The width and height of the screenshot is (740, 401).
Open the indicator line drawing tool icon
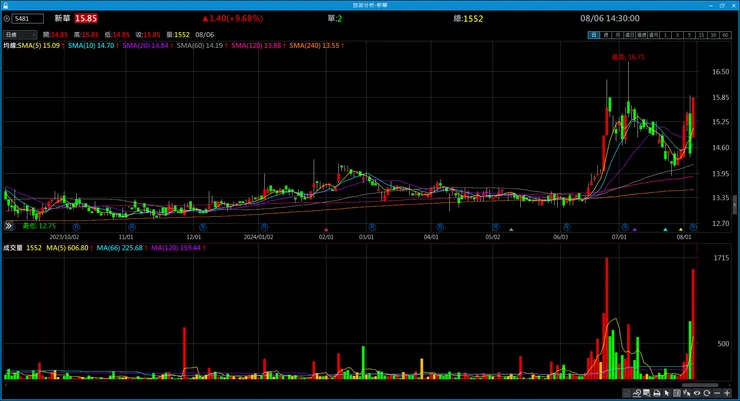coord(637,393)
